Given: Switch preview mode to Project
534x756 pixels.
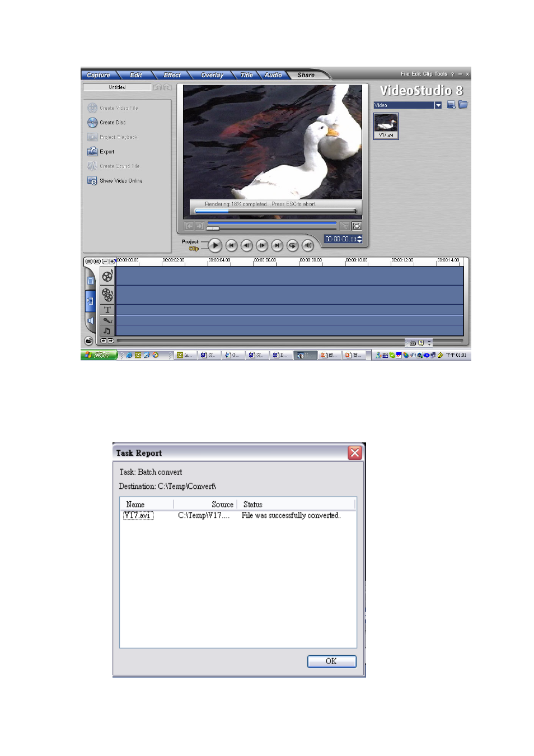Looking at the screenshot, I should click(190, 242).
